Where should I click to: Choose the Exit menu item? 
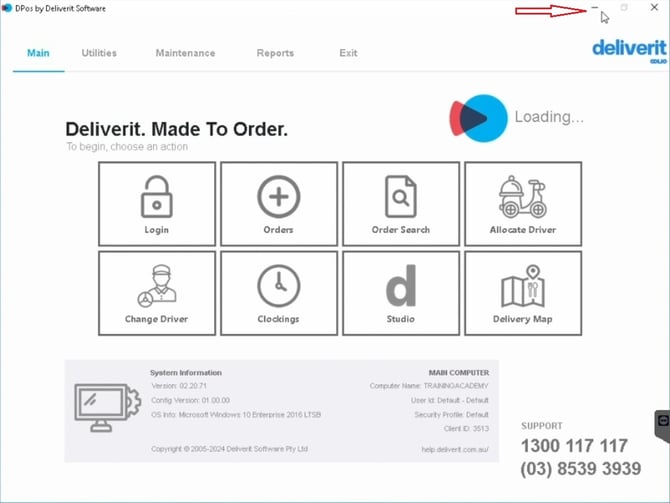point(348,53)
